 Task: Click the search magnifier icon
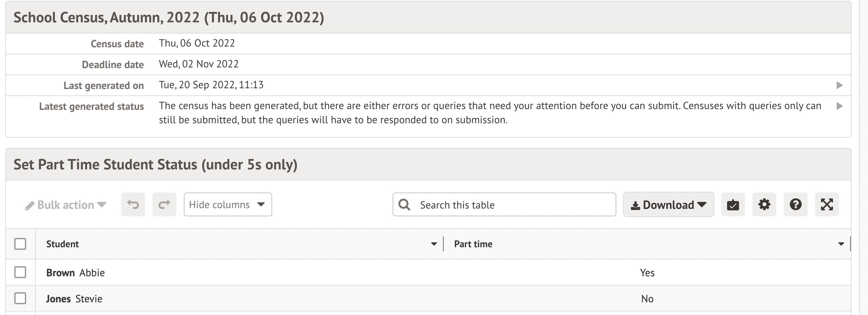click(405, 204)
